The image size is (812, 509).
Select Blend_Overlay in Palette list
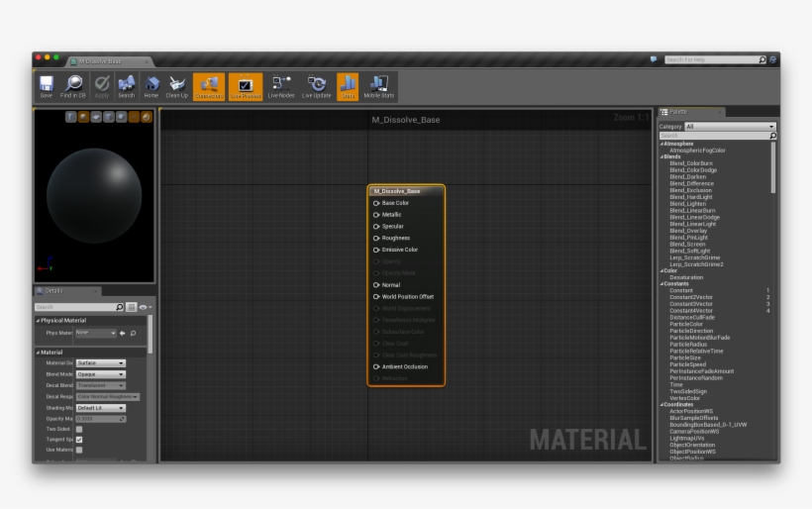(x=687, y=231)
